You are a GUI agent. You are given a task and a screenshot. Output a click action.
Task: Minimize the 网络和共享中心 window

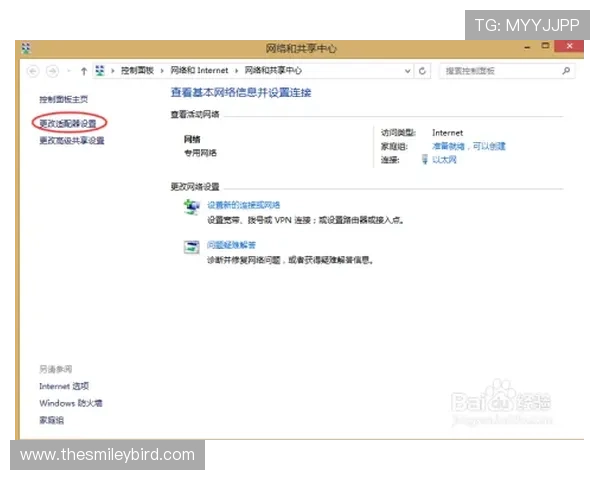528,47
